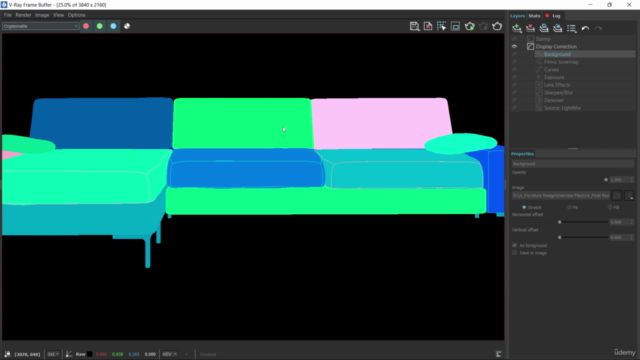The height and width of the screenshot is (360, 640).
Task: Click the Opacity value stepper arrows
Action: pyautogui.click(x=631, y=180)
